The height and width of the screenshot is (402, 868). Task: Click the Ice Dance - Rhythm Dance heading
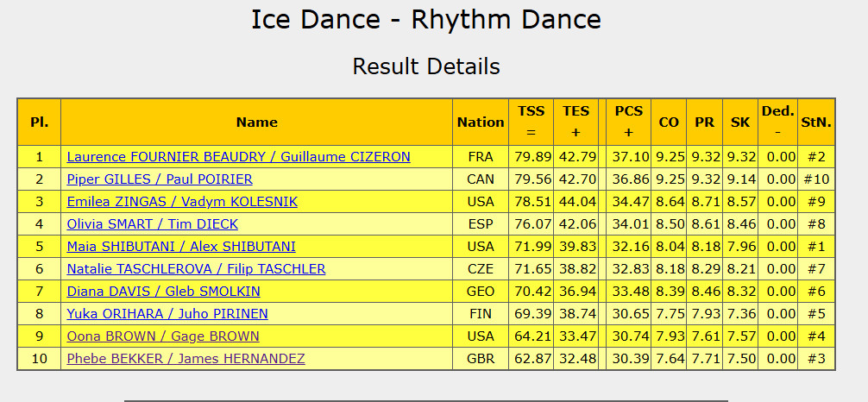coord(426,19)
